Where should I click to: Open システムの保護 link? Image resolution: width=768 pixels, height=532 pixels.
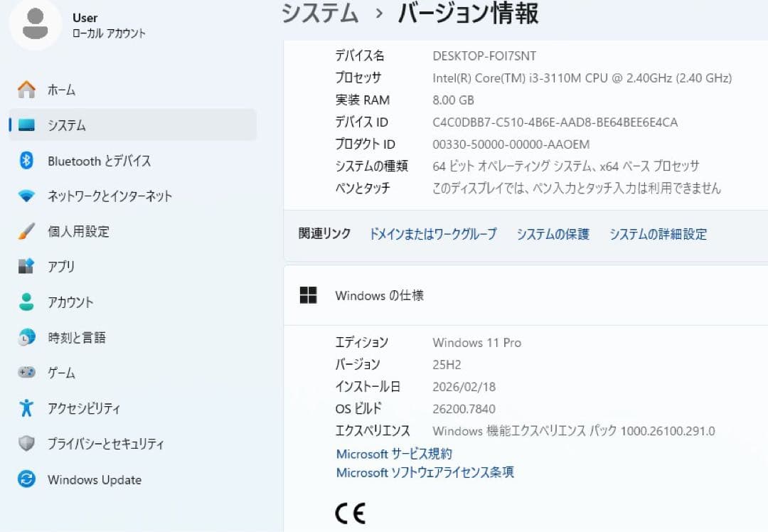[x=553, y=234]
